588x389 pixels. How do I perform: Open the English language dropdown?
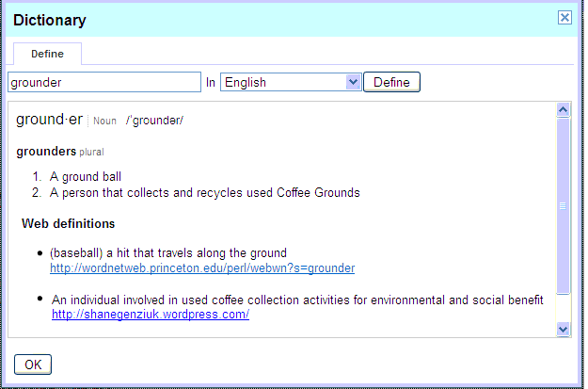click(x=291, y=82)
